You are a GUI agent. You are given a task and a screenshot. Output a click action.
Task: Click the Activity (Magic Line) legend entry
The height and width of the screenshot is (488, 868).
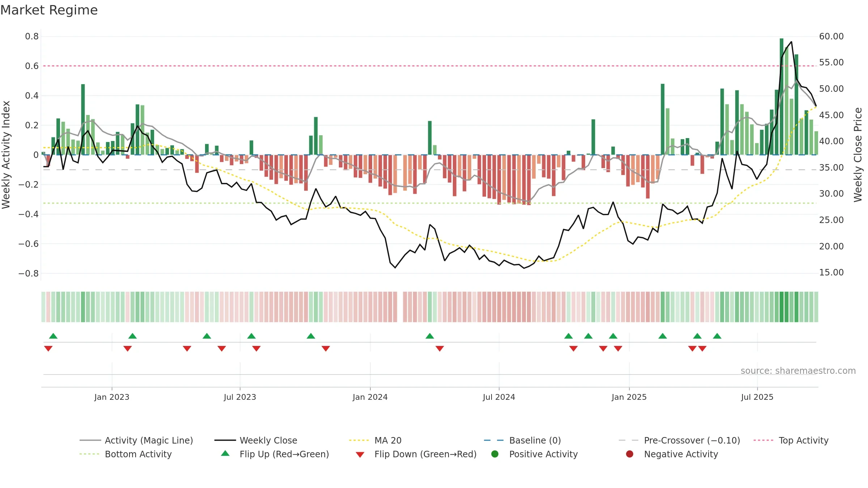(136, 440)
